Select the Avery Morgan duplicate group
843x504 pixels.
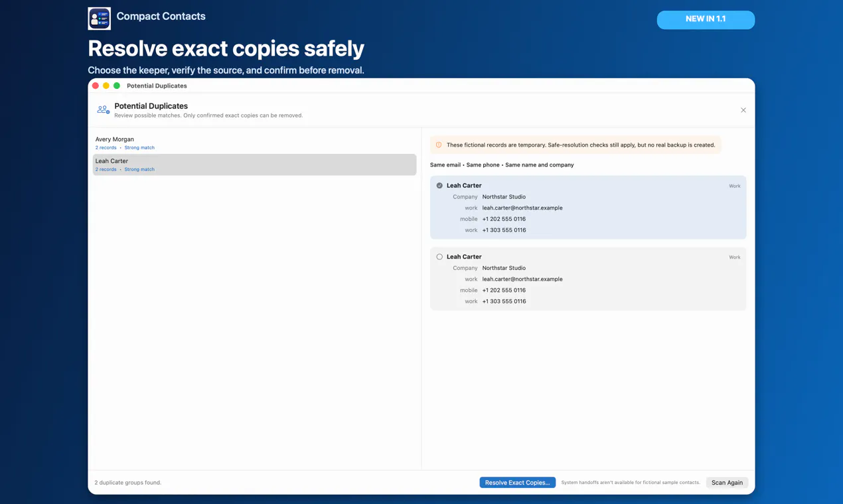(x=254, y=143)
